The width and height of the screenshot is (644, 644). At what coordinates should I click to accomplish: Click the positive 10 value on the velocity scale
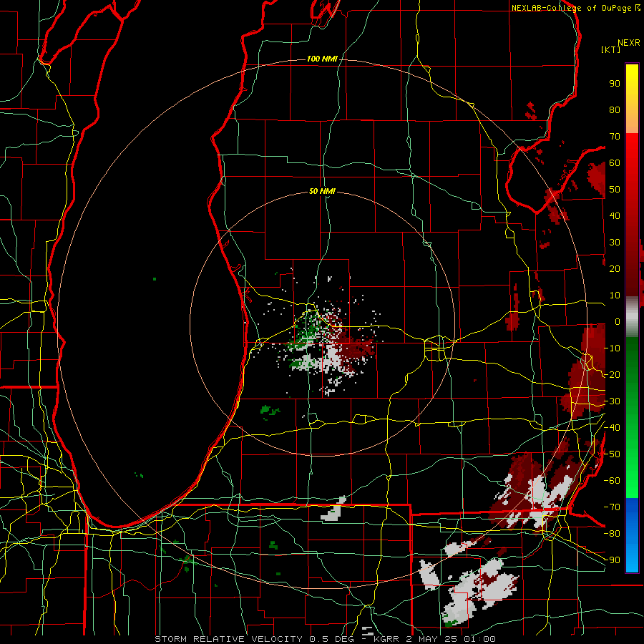coord(615,296)
